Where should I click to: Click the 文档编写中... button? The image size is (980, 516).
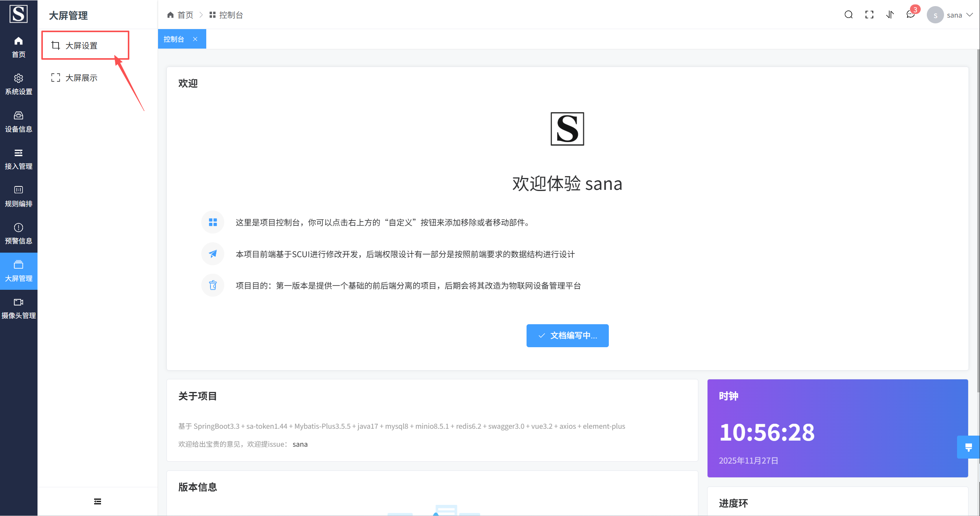coord(567,336)
